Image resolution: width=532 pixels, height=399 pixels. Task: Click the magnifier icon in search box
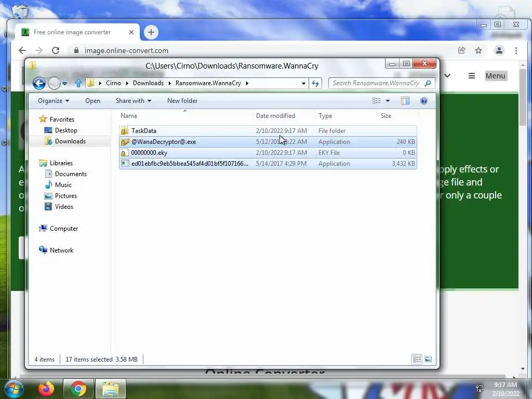click(428, 83)
